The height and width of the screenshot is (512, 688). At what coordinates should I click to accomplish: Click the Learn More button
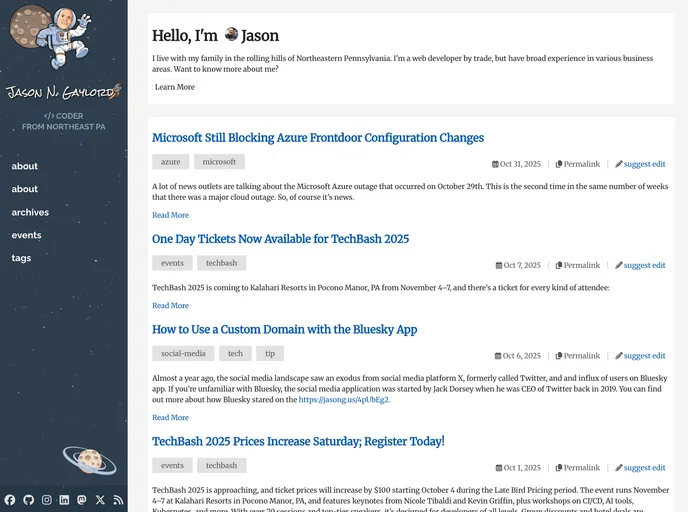(x=175, y=87)
